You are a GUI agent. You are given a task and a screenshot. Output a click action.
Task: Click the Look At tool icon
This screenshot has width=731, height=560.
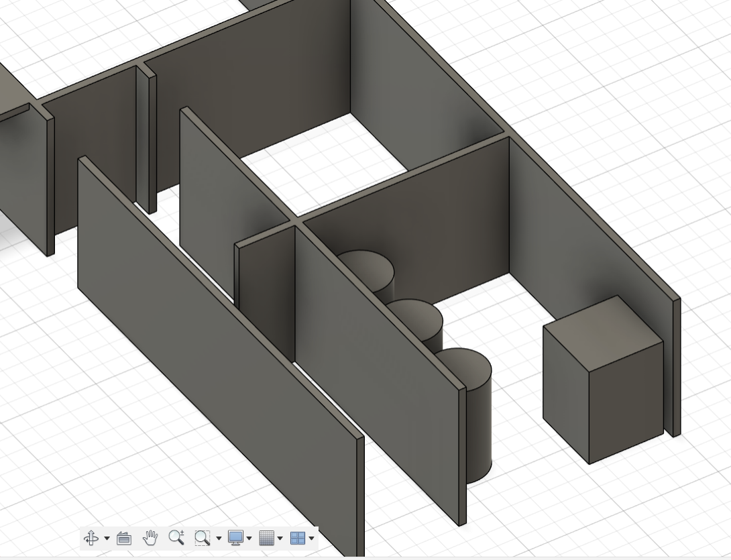[123, 538]
